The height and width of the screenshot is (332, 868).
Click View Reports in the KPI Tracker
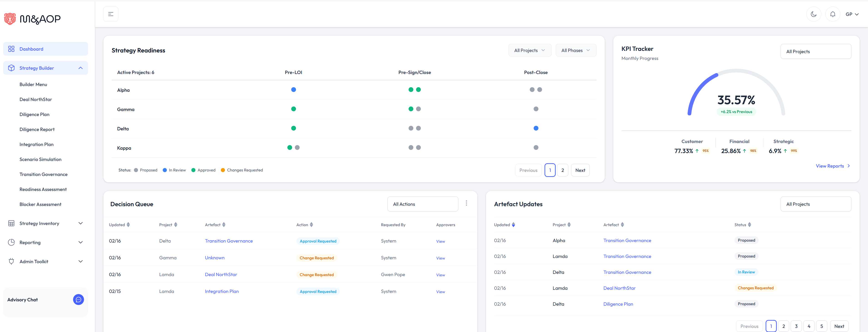(830, 166)
